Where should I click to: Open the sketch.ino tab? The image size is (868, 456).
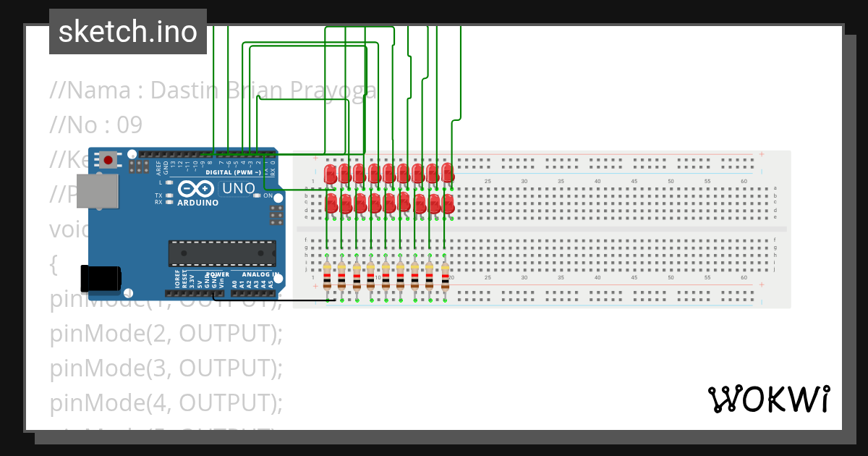point(127,31)
